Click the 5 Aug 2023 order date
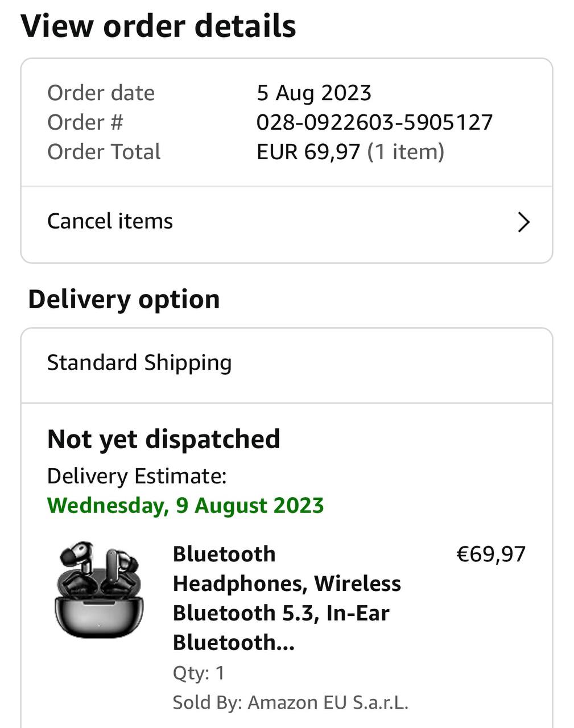574x728 pixels. (x=313, y=93)
